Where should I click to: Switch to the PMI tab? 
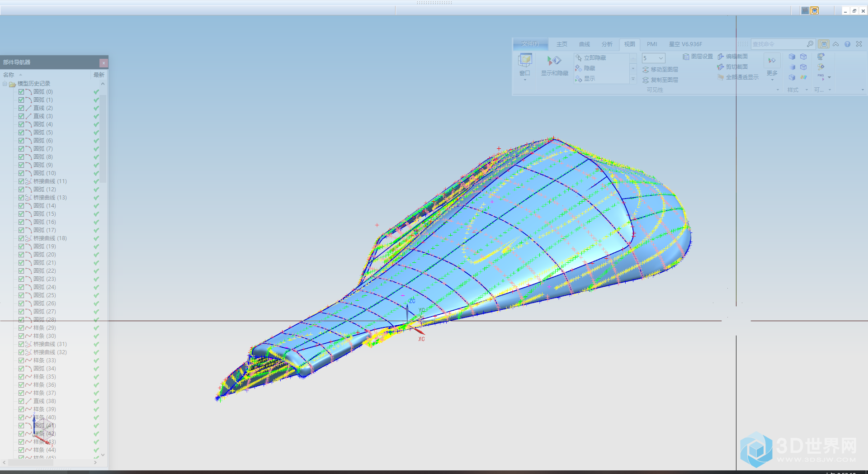pos(652,44)
